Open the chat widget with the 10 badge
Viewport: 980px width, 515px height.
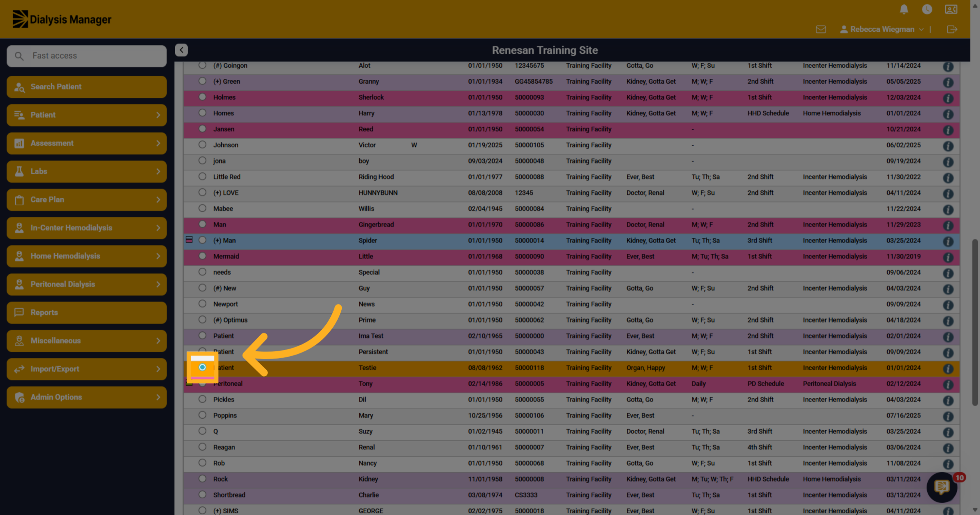(x=942, y=486)
